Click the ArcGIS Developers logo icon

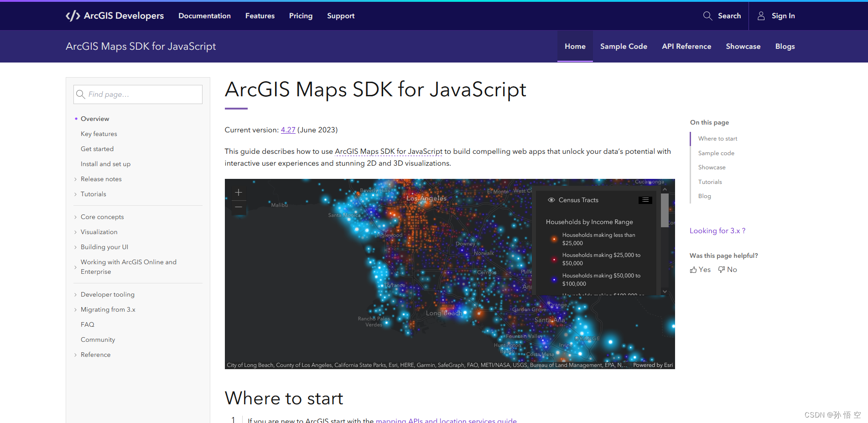[73, 16]
